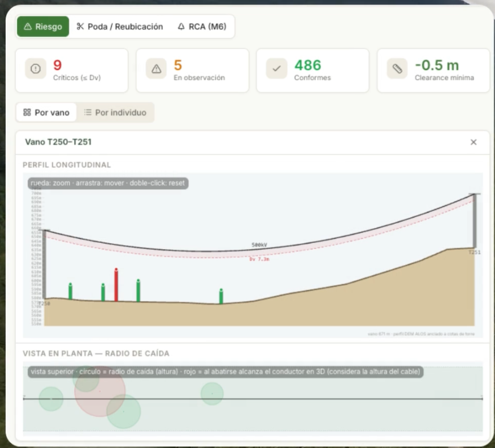Select the Por individuo view toggle
The height and width of the screenshot is (448, 495).
click(x=115, y=112)
